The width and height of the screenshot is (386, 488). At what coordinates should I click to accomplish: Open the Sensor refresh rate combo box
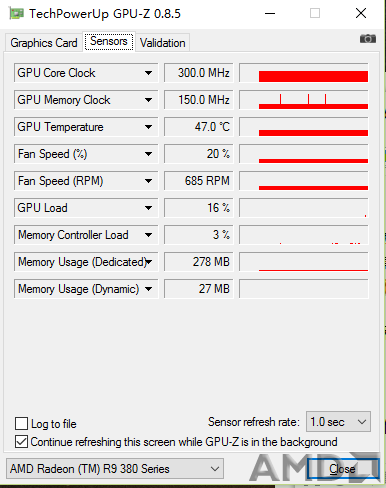click(338, 422)
